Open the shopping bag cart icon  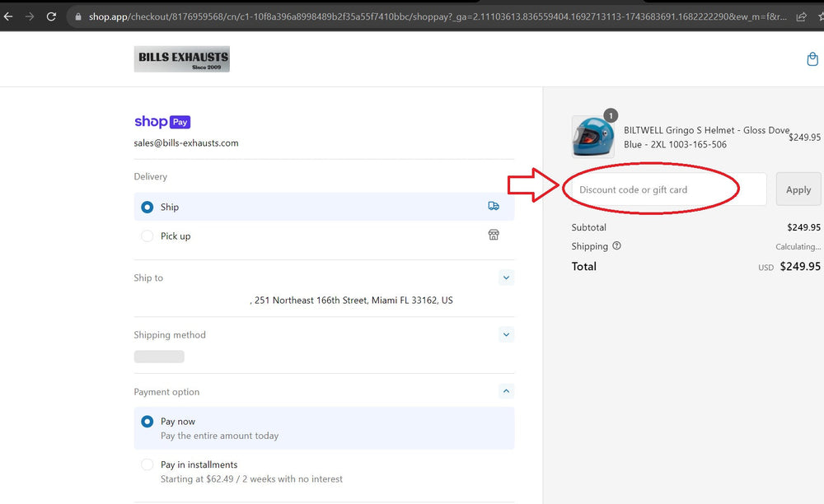click(812, 59)
